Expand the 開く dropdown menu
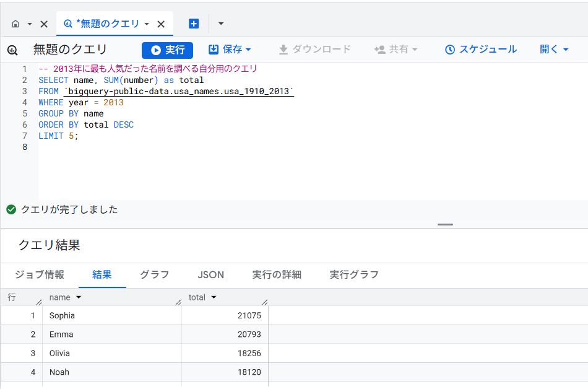This screenshot has height=389, width=588. (x=554, y=49)
